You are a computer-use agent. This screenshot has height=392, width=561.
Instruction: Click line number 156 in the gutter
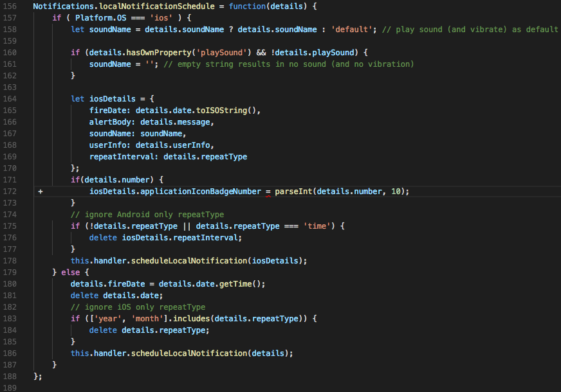[10, 6]
